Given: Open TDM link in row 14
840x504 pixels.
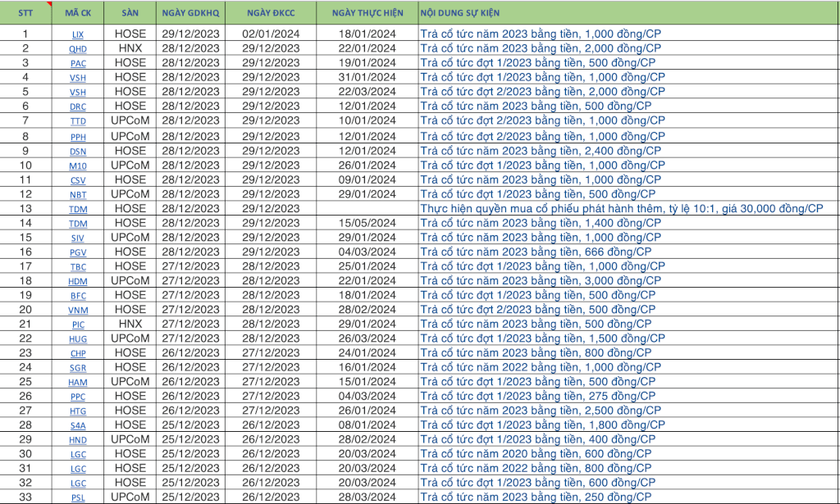Looking at the screenshot, I should [x=78, y=224].
